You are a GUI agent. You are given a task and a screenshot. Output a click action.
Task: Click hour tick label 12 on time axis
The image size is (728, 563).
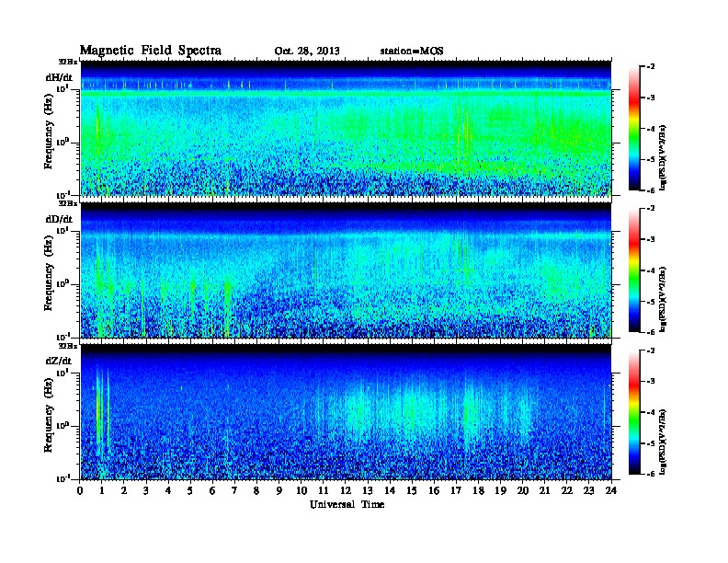[x=346, y=490]
